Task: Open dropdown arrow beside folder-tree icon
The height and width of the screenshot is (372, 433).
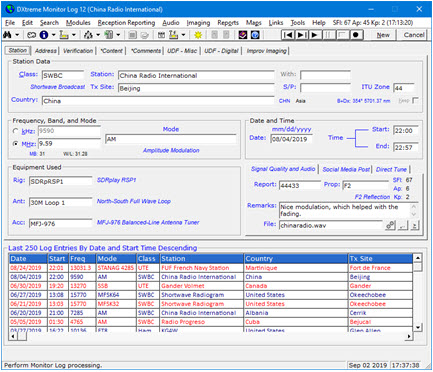Action: (74, 35)
